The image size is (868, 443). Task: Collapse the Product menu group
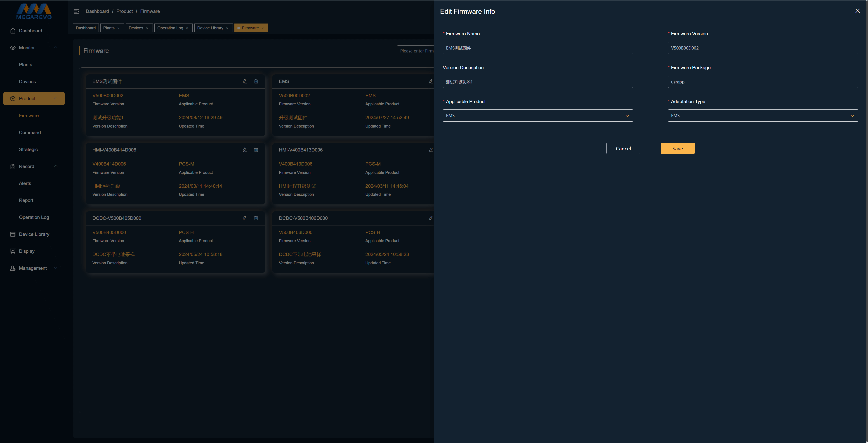[x=56, y=98]
